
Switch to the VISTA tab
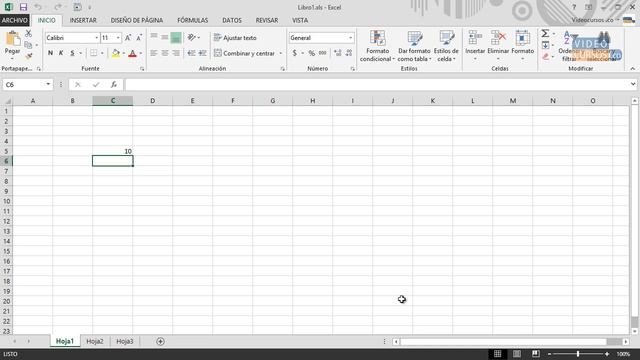pyautogui.click(x=300, y=20)
